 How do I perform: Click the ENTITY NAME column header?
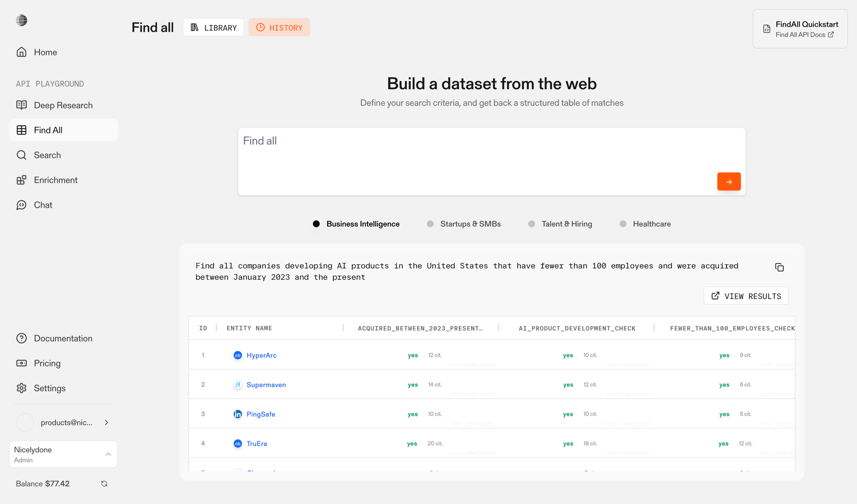pyautogui.click(x=249, y=328)
